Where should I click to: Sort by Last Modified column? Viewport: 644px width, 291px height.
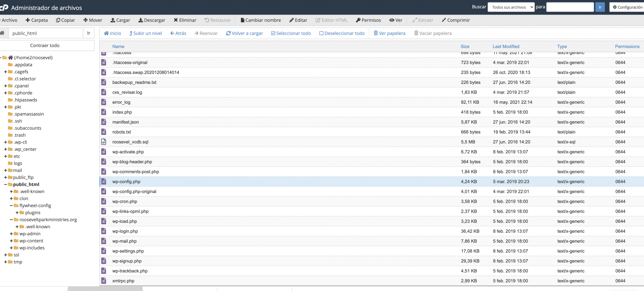[506, 46]
